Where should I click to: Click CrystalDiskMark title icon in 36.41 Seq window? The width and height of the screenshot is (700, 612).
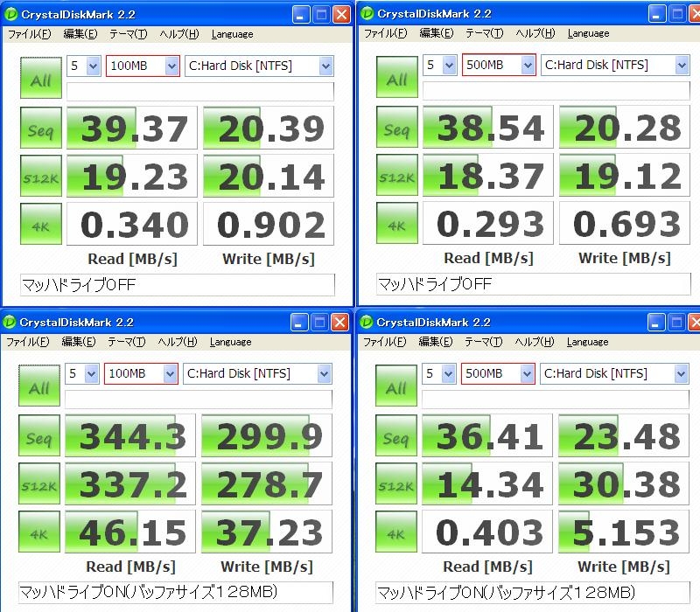point(366,322)
